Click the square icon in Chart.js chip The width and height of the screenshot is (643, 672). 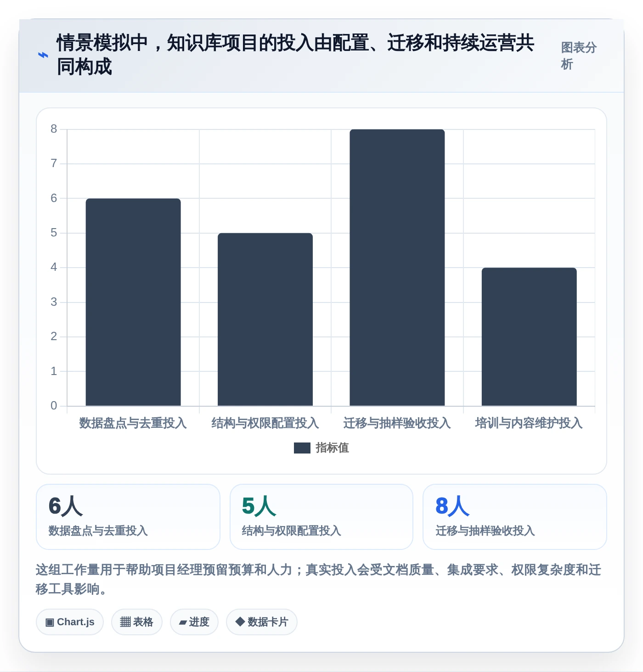coord(50,622)
